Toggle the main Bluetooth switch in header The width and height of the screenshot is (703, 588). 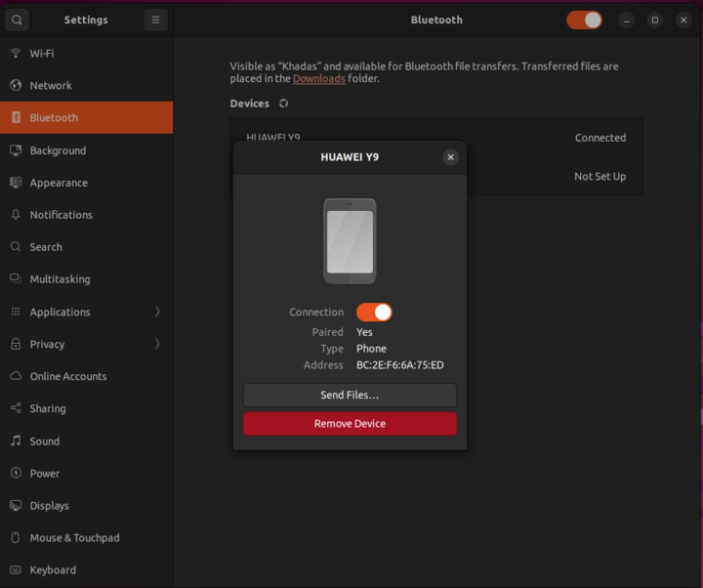584,21
